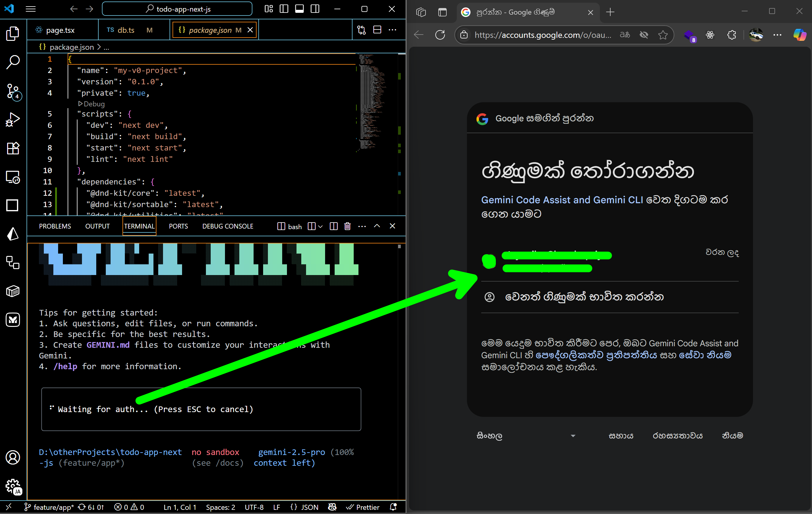This screenshot has width=812, height=514.
Task: Split the bash terminal
Action: coord(333,226)
